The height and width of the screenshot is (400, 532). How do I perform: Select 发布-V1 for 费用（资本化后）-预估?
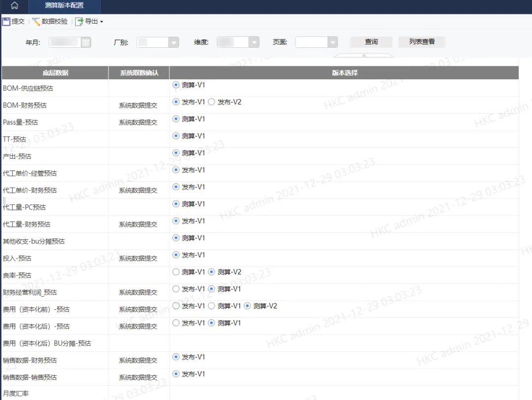[176, 323]
